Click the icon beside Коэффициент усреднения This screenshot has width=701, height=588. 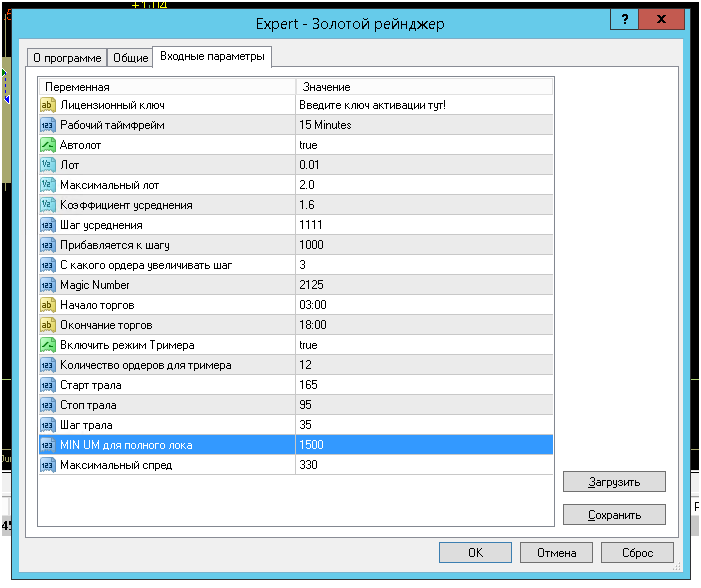(x=47, y=205)
